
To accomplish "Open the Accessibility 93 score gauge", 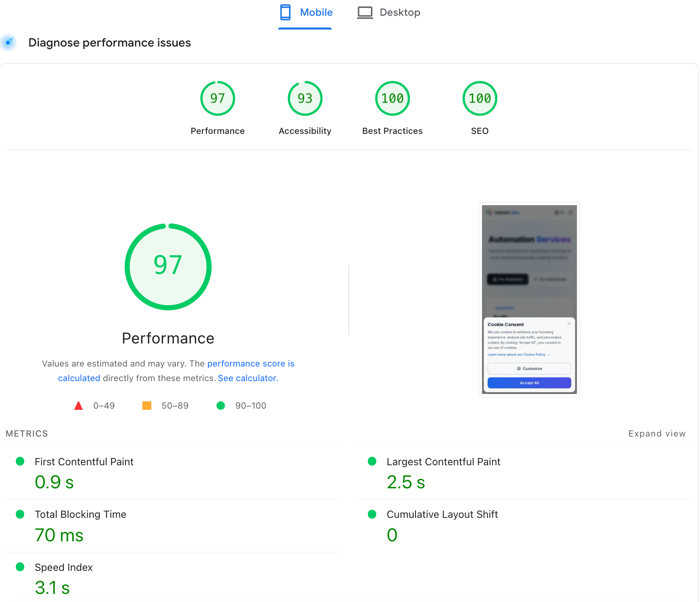I will [305, 98].
